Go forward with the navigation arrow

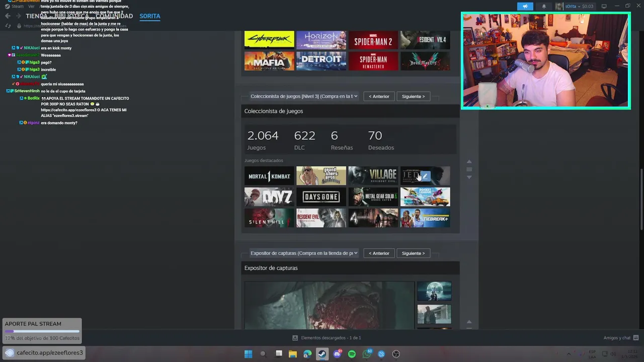tap(18, 16)
